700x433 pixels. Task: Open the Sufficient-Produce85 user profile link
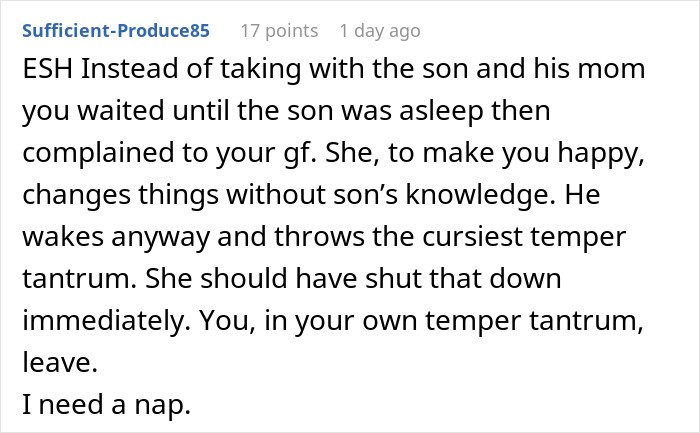pyautogui.click(x=115, y=31)
